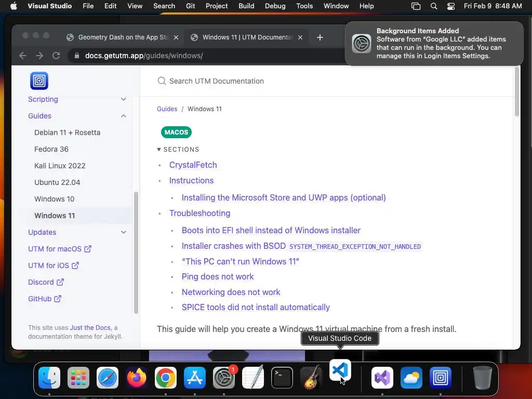Click the browser address bar URL
Image resolution: width=532 pixels, height=399 pixels.
[x=144, y=56]
